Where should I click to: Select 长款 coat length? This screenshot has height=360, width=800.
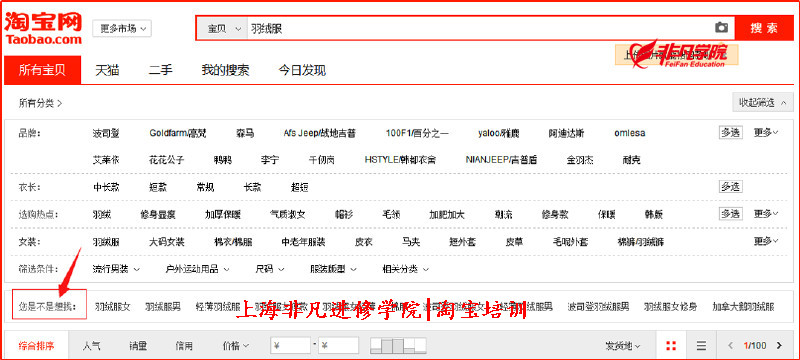point(252,187)
